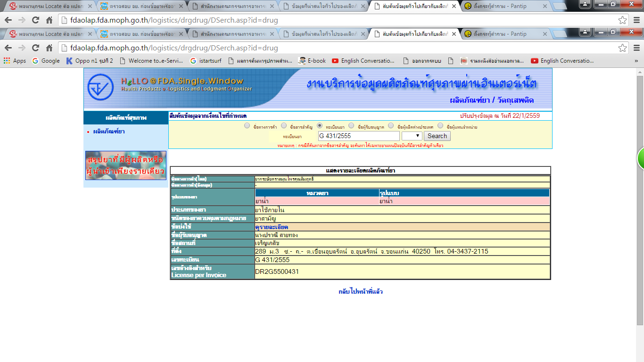Open the E-book bookmark
Screen dimensions: 644x362
tap(312, 61)
